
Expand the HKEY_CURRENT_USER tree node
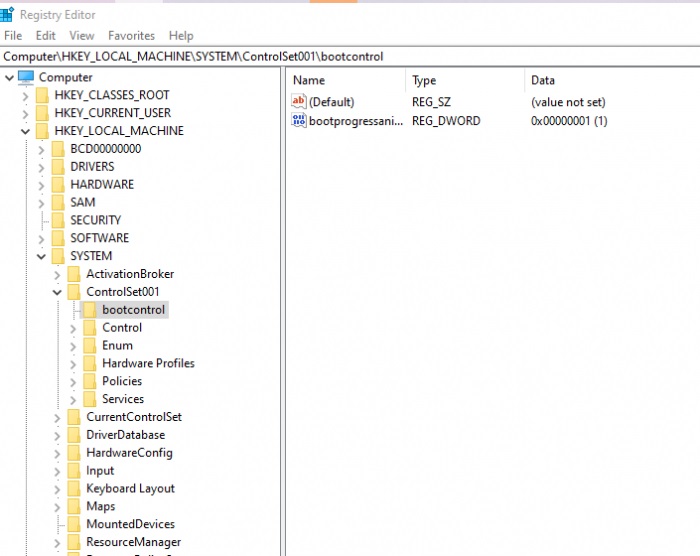tap(25, 113)
